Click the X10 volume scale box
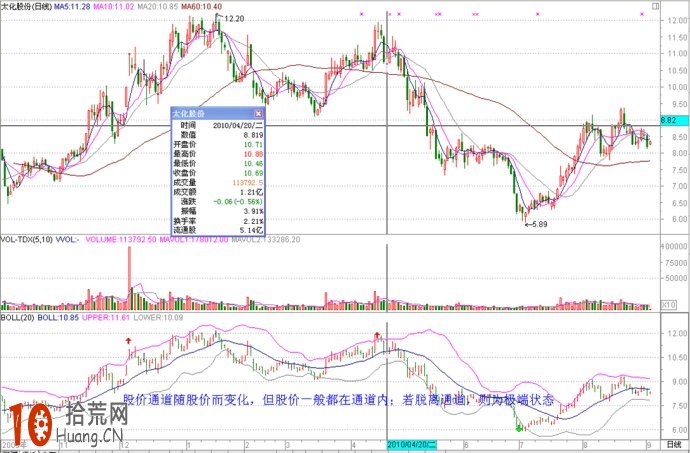The height and width of the screenshot is (453, 690). [670, 303]
